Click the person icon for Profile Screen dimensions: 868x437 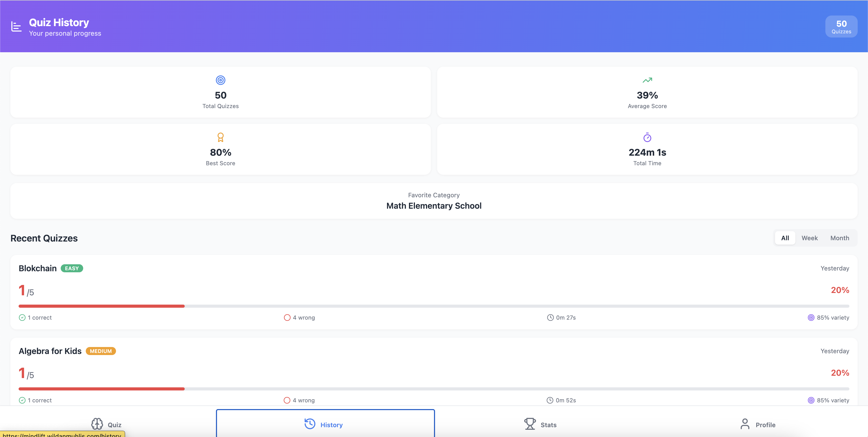coord(745,424)
